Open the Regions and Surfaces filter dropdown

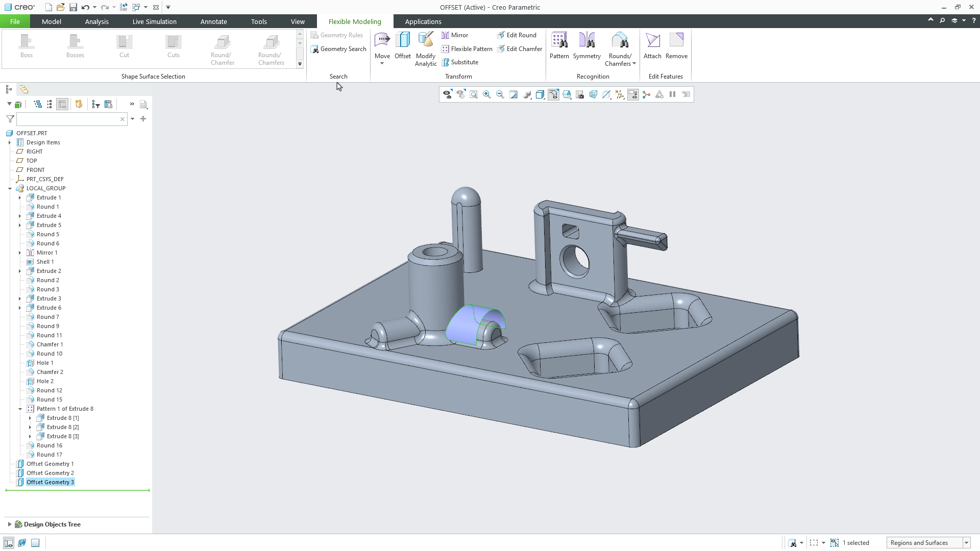click(966, 543)
